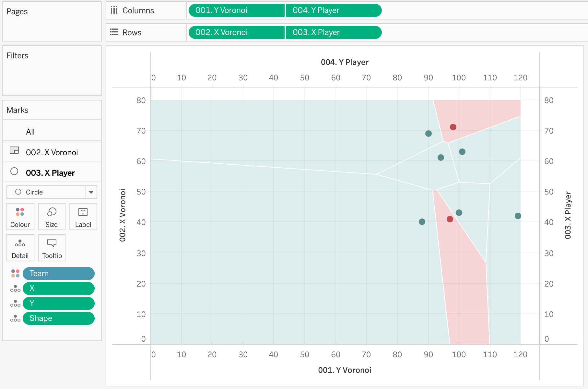Open the Colour mark card
The image size is (588, 389).
(20, 216)
